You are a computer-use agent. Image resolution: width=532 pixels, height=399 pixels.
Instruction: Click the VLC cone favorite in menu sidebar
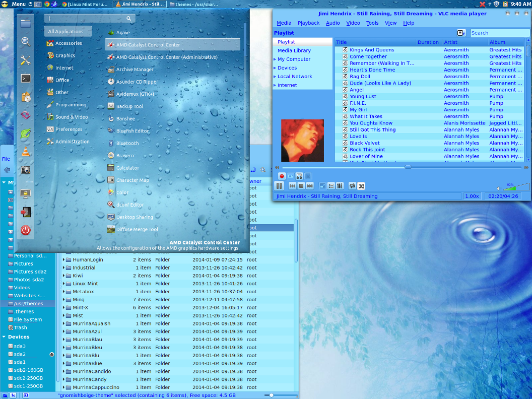click(x=26, y=152)
